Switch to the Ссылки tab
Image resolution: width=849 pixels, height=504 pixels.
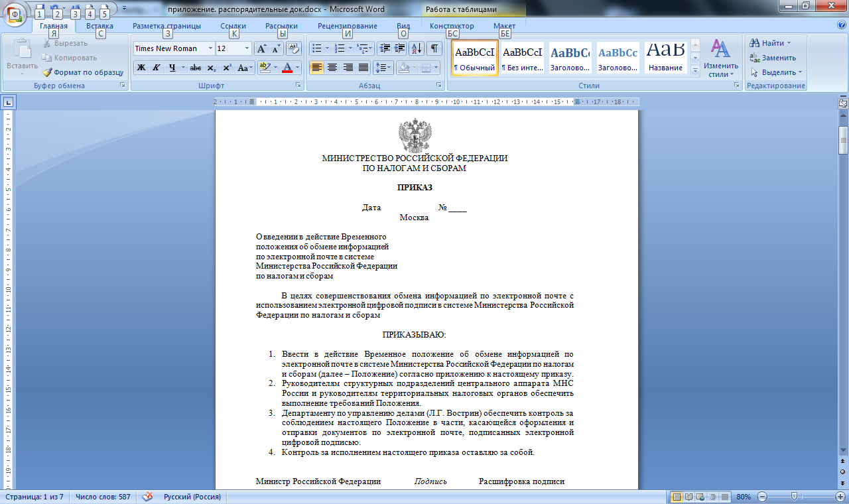point(233,26)
